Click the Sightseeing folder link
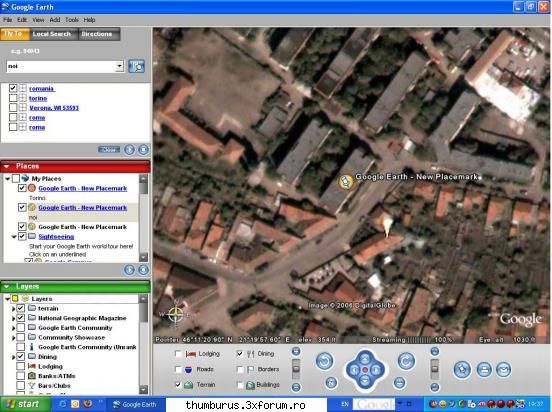This screenshot has width=552, height=412. [x=56, y=237]
